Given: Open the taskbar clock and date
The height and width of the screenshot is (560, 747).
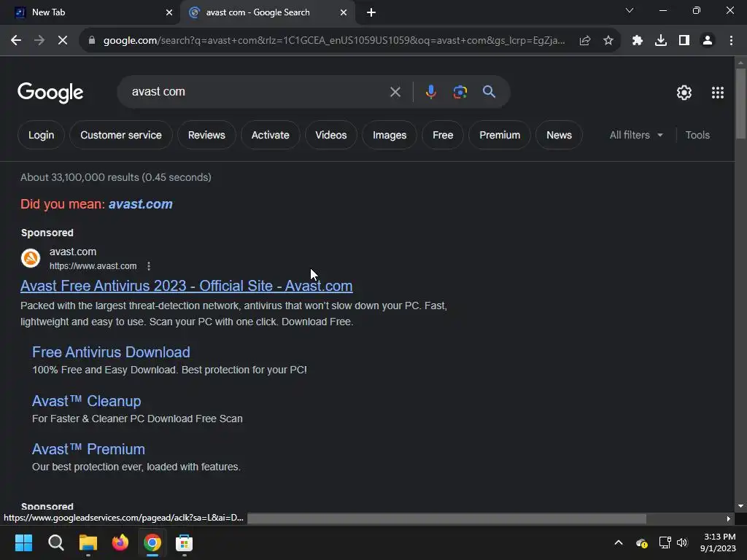Looking at the screenshot, I should (718, 542).
